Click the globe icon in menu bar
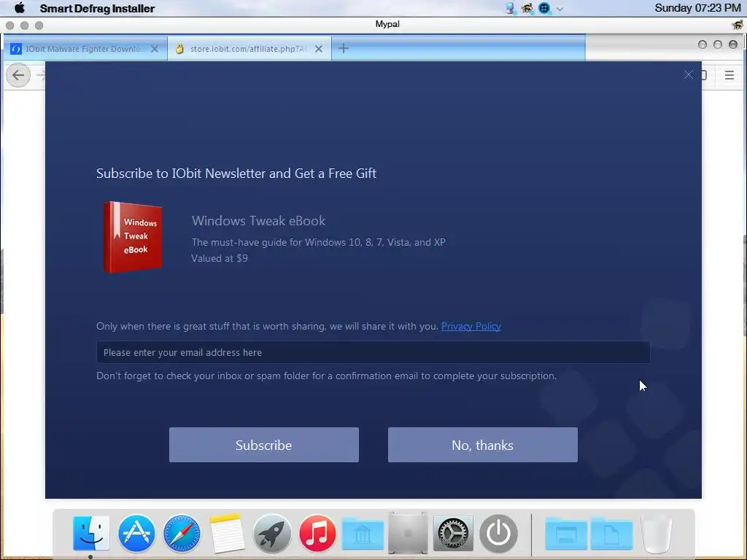 click(544, 8)
